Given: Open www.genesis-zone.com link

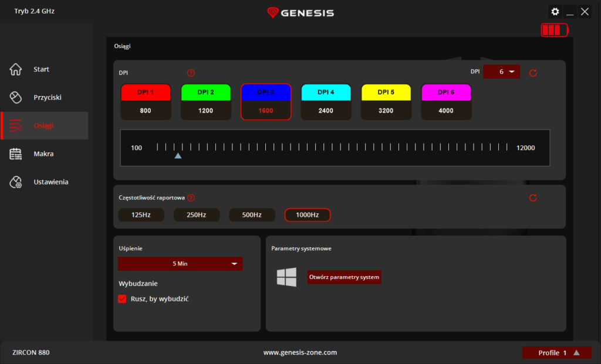Looking at the screenshot, I should (300, 352).
